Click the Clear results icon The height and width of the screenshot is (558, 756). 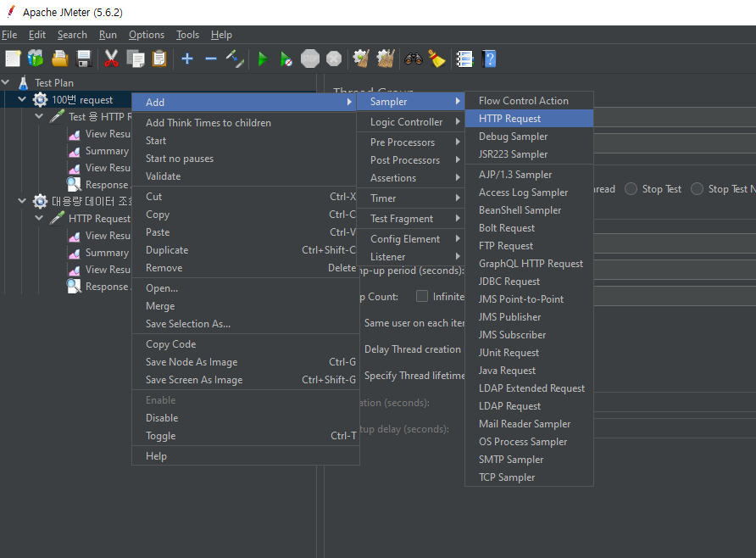361,59
